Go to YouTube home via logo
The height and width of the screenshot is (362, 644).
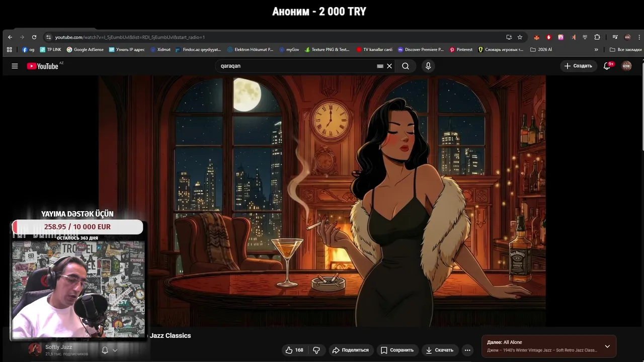(x=43, y=66)
